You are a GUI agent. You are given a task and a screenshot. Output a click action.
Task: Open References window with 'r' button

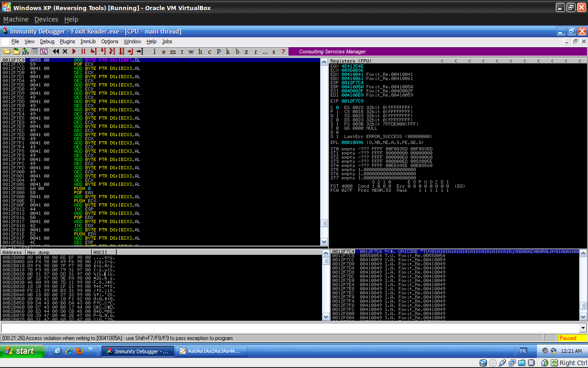255,52
